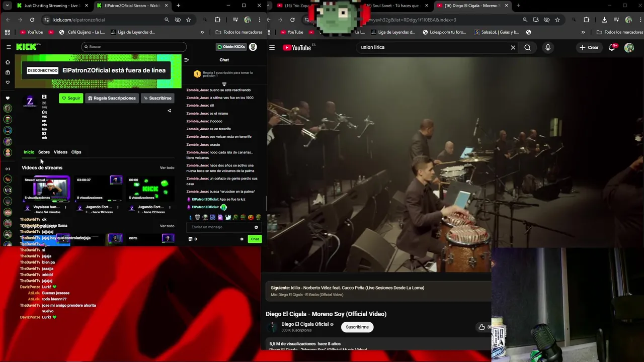Click the green Chat send button
644x362 pixels.
pyautogui.click(x=255, y=239)
